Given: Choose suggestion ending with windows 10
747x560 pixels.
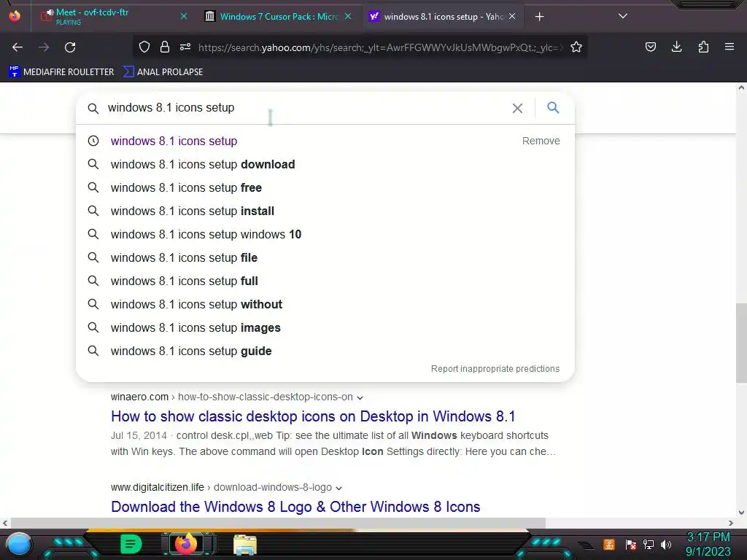Looking at the screenshot, I should click(325, 234).
